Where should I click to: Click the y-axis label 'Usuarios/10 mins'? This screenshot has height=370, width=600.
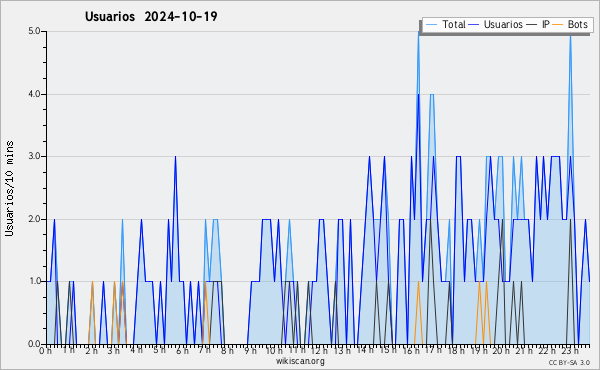pyautogui.click(x=10, y=189)
